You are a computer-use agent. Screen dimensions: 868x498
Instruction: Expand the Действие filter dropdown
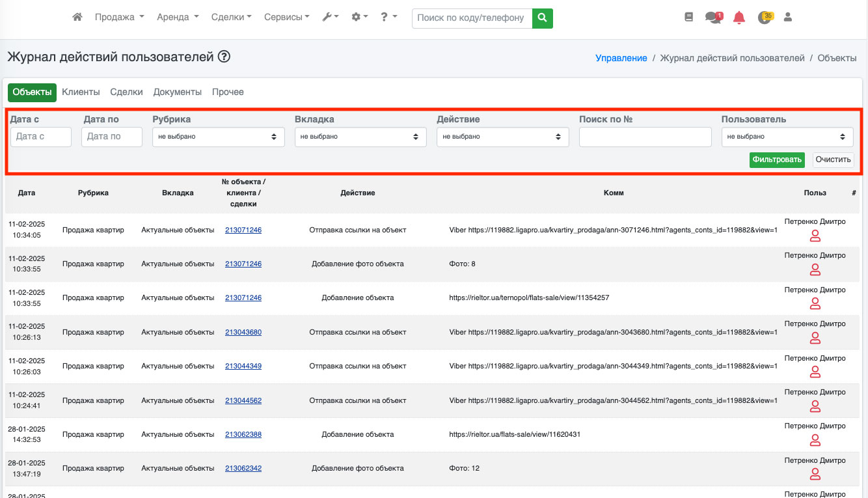pyautogui.click(x=502, y=137)
